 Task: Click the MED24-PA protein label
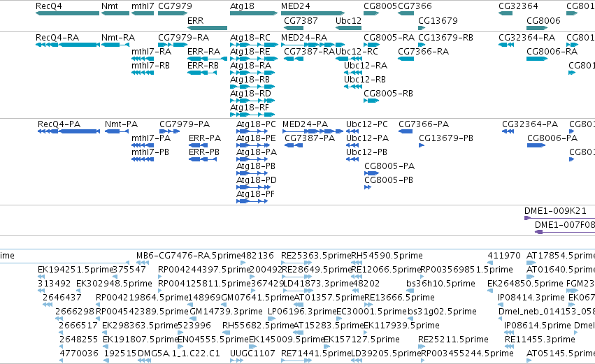pos(305,125)
